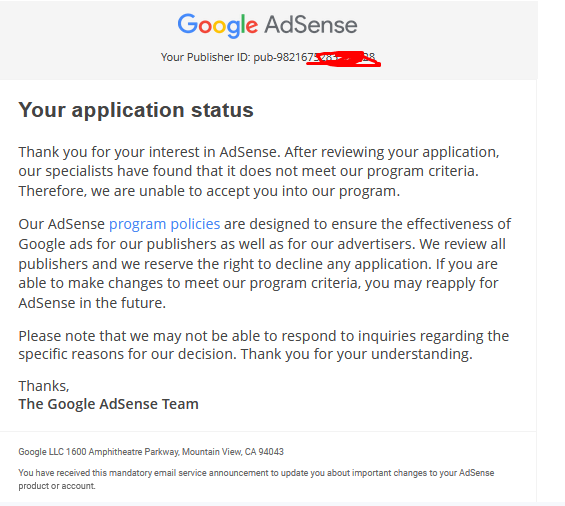Click the 'Please note that we may' paragraph
The height and width of the screenshot is (506, 565).
pos(264,345)
